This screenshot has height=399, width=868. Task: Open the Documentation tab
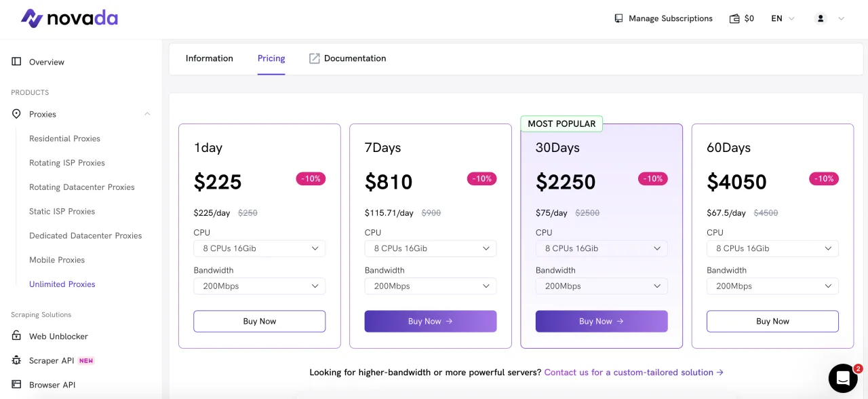(x=348, y=58)
